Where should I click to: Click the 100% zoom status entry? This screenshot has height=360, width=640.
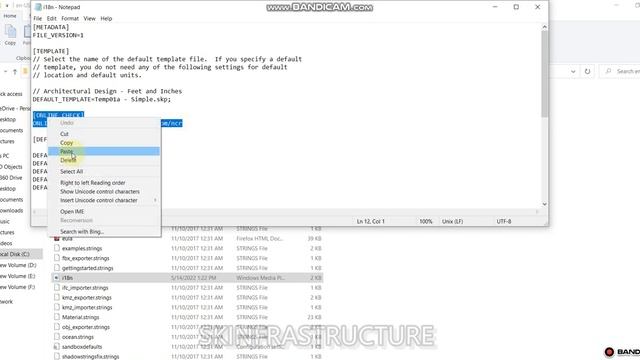[x=426, y=221]
